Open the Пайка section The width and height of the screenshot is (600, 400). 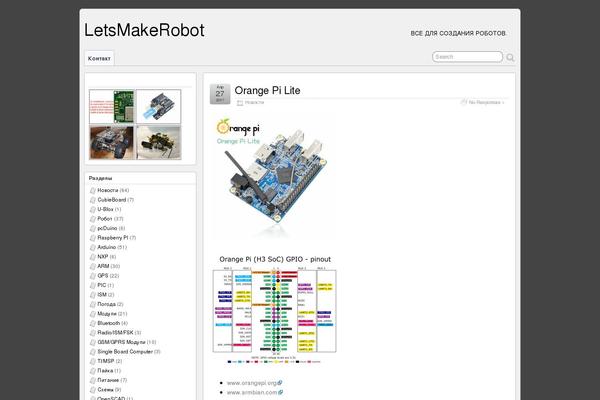(105, 371)
